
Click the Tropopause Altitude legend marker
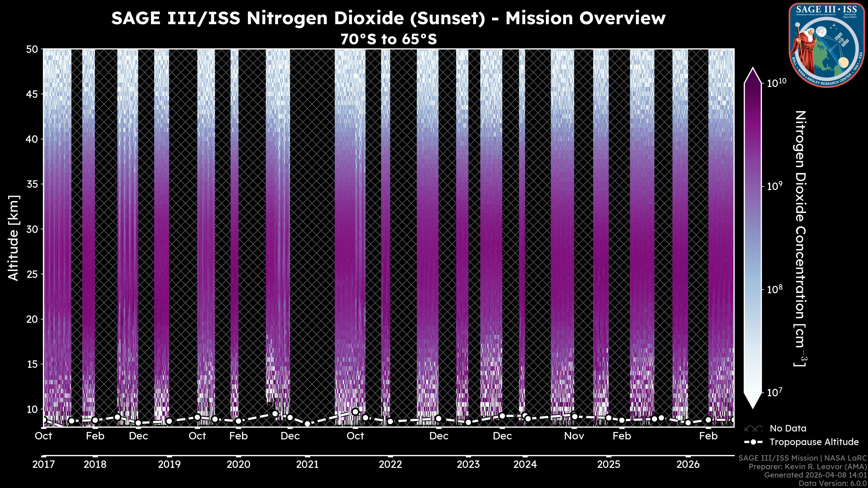click(x=753, y=442)
